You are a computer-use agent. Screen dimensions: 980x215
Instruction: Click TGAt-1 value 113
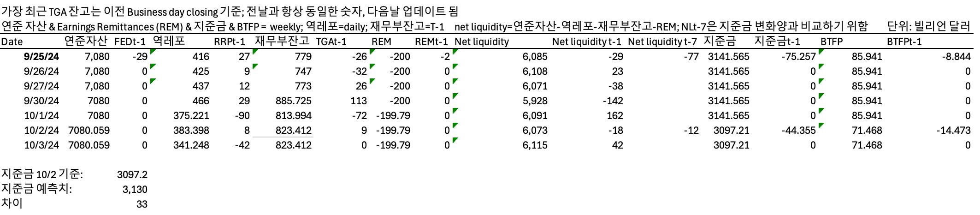[359, 101]
